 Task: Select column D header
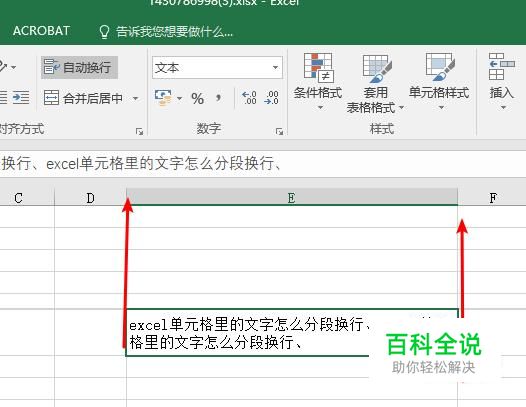pyautogui.click(x=90, y=198)
